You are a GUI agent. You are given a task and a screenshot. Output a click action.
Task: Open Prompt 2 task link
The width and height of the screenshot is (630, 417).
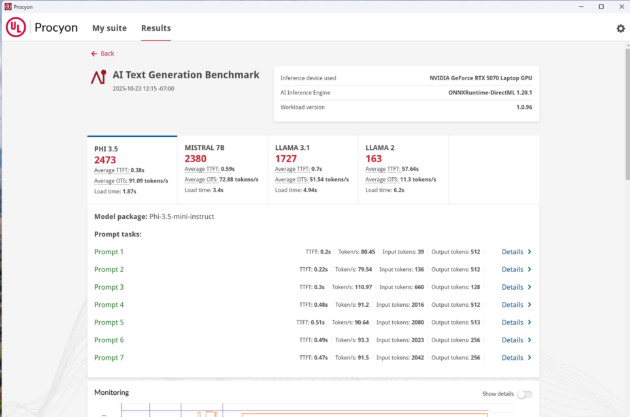tap(109, 270)
